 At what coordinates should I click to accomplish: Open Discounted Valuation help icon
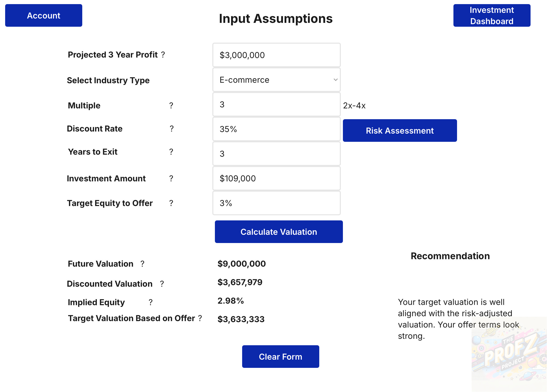coord(162,284)
